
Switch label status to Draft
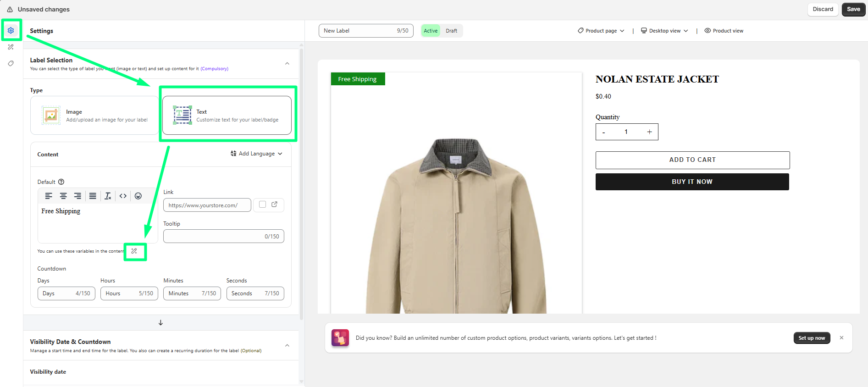point(451,31)
